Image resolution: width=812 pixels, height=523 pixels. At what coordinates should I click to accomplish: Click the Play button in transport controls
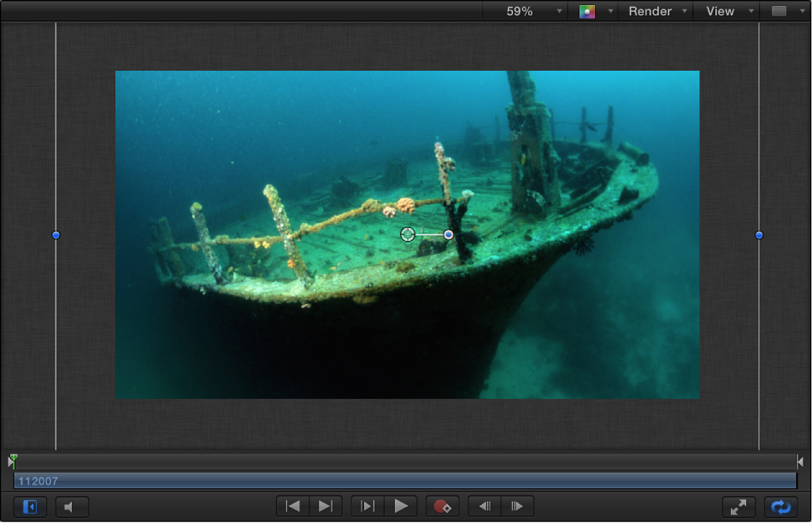pyautogui.click(x=401, y=506)
